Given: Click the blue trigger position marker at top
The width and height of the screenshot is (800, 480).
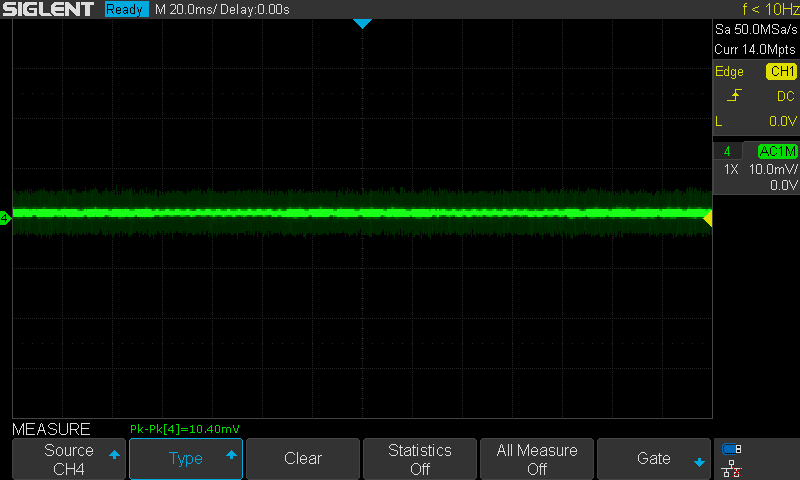Looking at the screenshot, I should click(x=362, y=23).
